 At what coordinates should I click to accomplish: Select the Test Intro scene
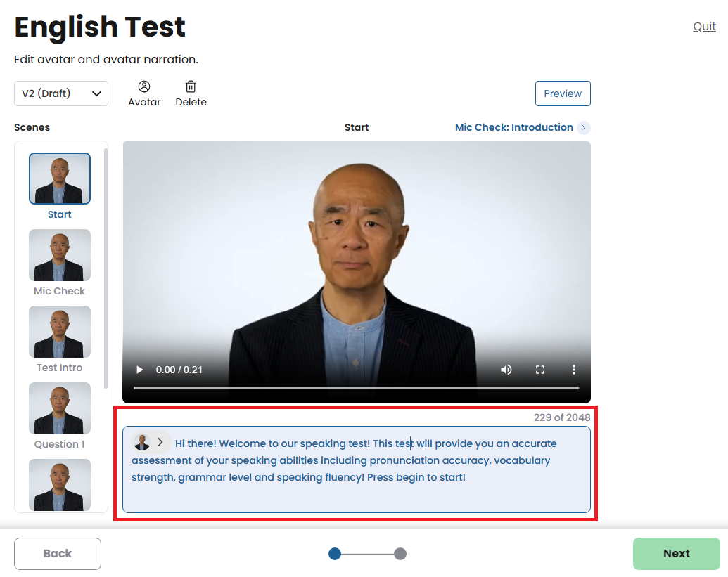(x=60, y=332)
